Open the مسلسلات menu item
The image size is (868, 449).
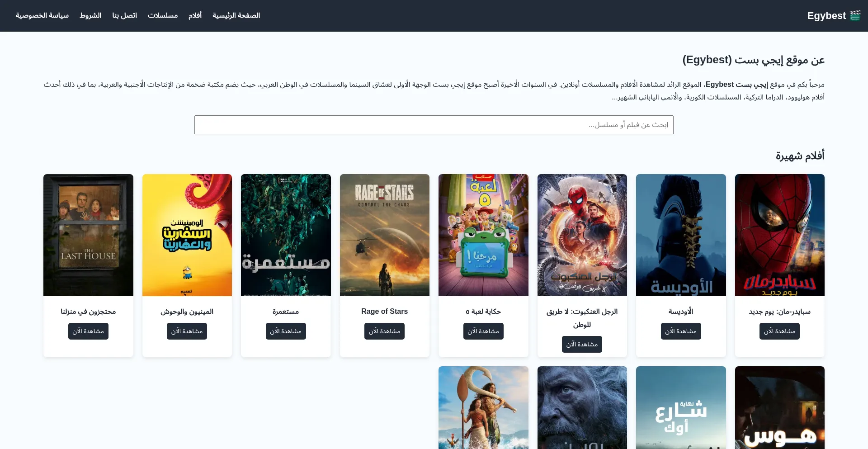(163, 15)
